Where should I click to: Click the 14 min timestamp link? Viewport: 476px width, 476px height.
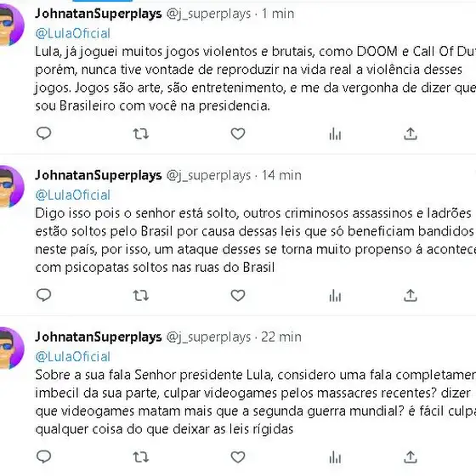click(x=281, y=175)
